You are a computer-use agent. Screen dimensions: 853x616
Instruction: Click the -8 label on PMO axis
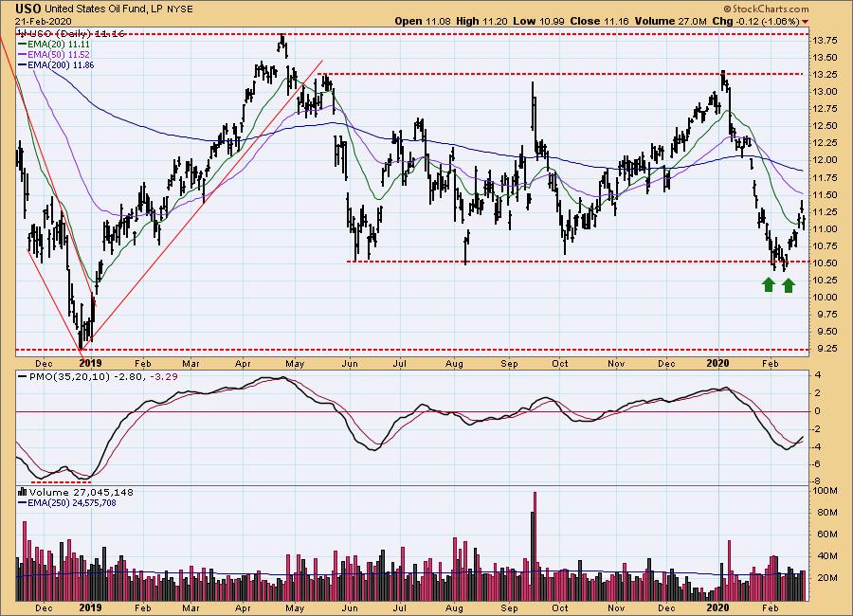pyautogui.click(x=817, y=481)
